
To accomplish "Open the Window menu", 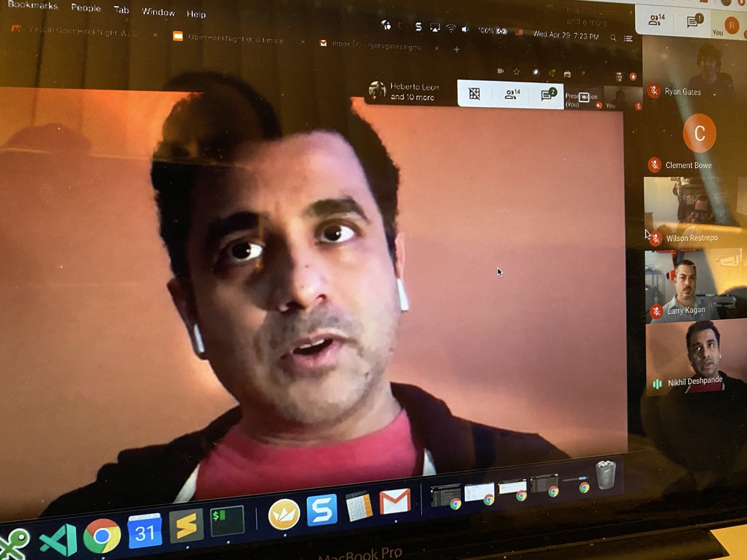I will [158, 12].
